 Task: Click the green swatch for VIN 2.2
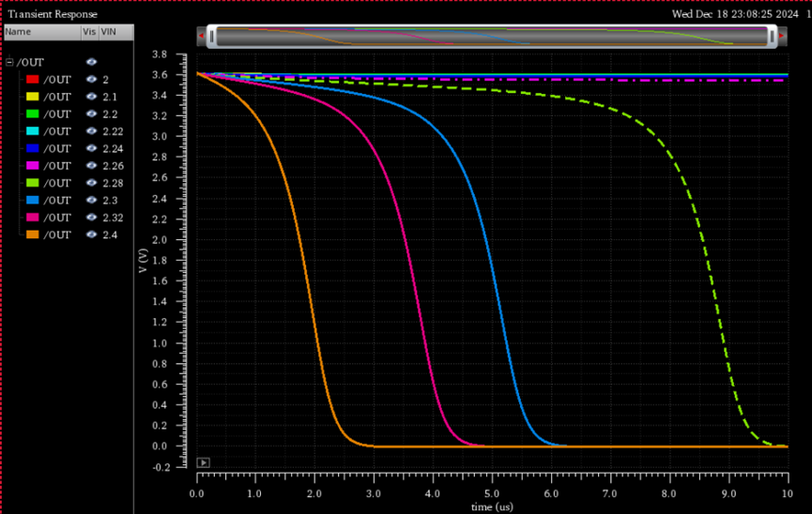tap(33, 113)
